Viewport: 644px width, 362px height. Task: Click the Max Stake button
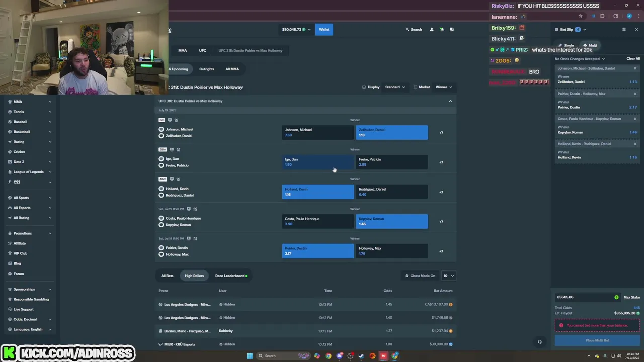631,297
